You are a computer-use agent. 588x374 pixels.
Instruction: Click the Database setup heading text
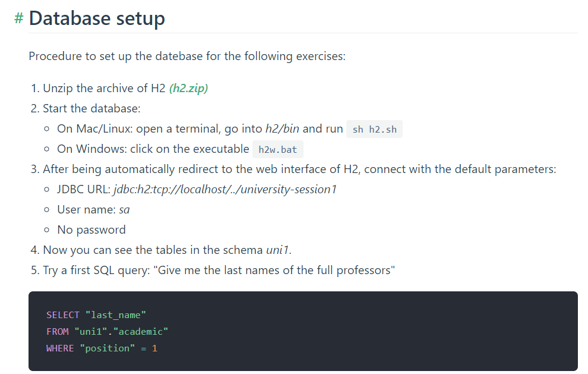[x=97, y=18]
